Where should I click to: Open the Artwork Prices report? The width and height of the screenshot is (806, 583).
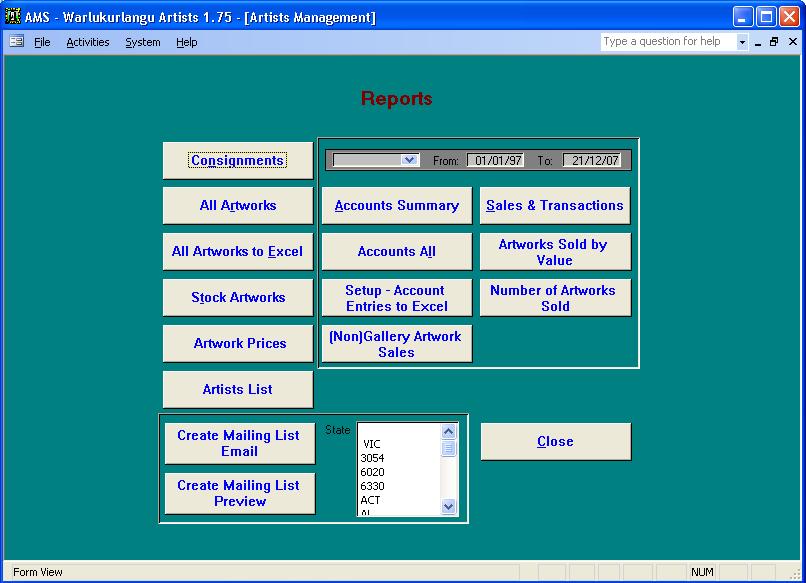point(237,343)
